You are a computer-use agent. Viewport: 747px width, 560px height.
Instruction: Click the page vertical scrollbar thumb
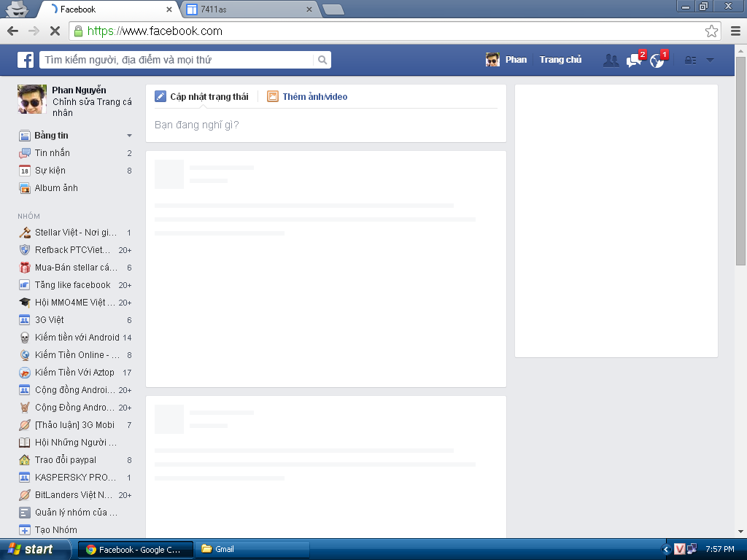pos(740,161)
